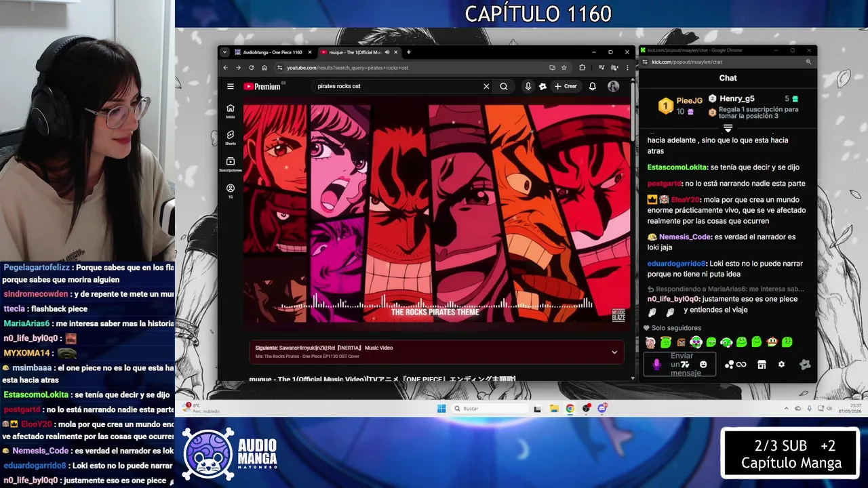Viewport: 868px width, 488px height.
Task: Open Suscripciones in the YouTube sidebar
Action: point(231,165)
